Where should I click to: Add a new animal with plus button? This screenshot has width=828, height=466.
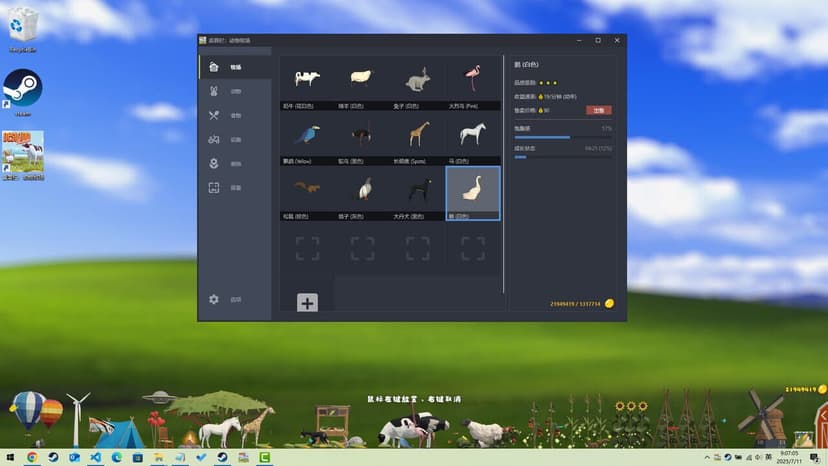(x=307, y=303)
